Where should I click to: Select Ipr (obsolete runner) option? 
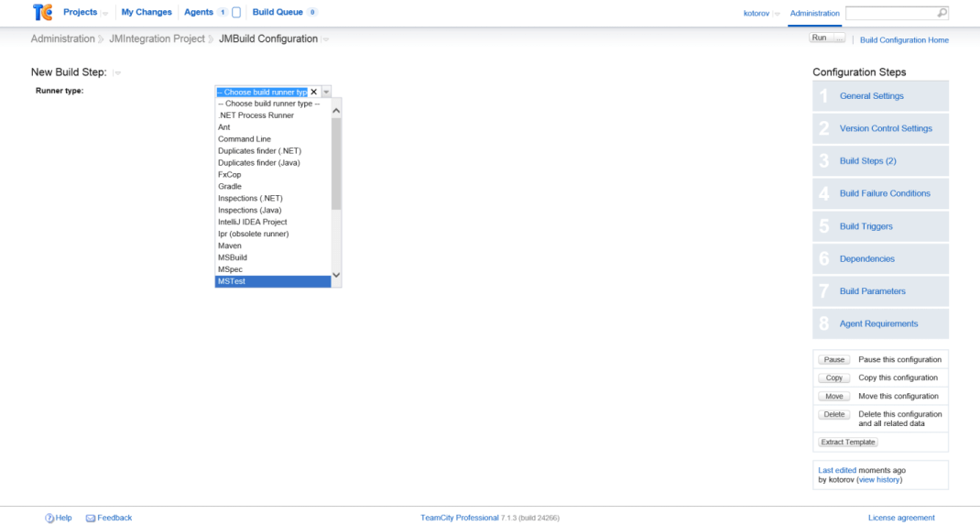coord(273,235)
